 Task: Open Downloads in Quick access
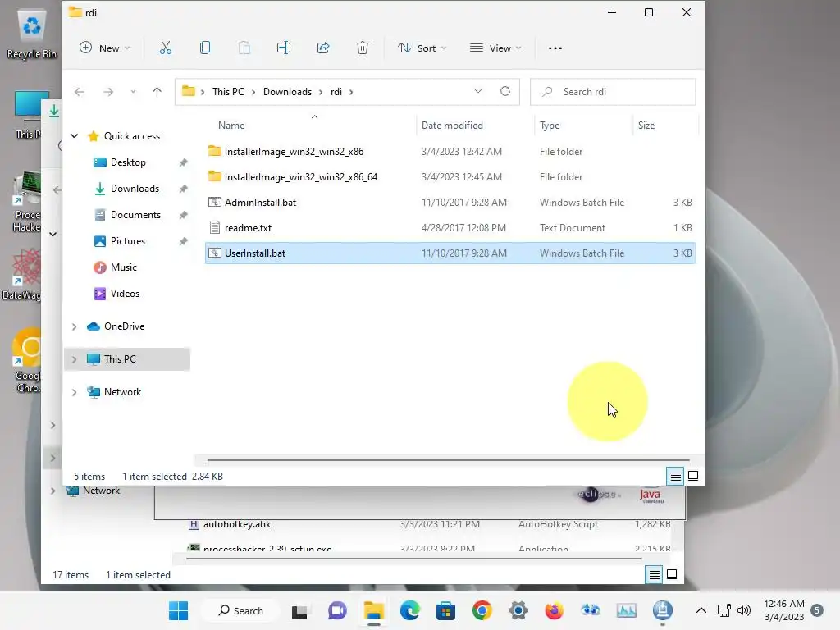pyautogui.click(x=135, y=189)
